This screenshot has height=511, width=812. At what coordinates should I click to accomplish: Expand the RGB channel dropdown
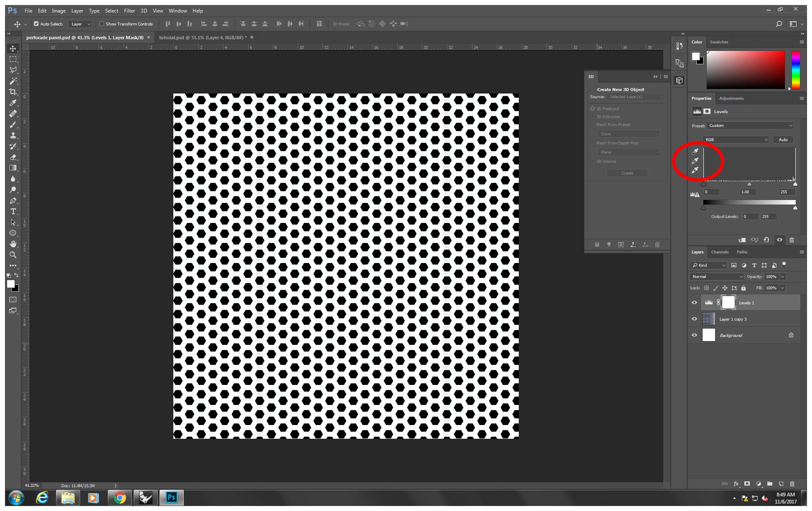(x=736, y=140)
